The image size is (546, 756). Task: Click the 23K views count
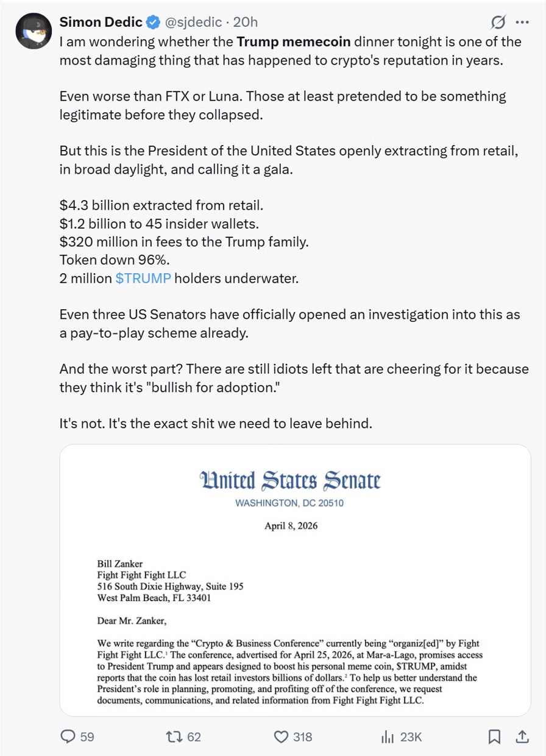pos(411,736)
